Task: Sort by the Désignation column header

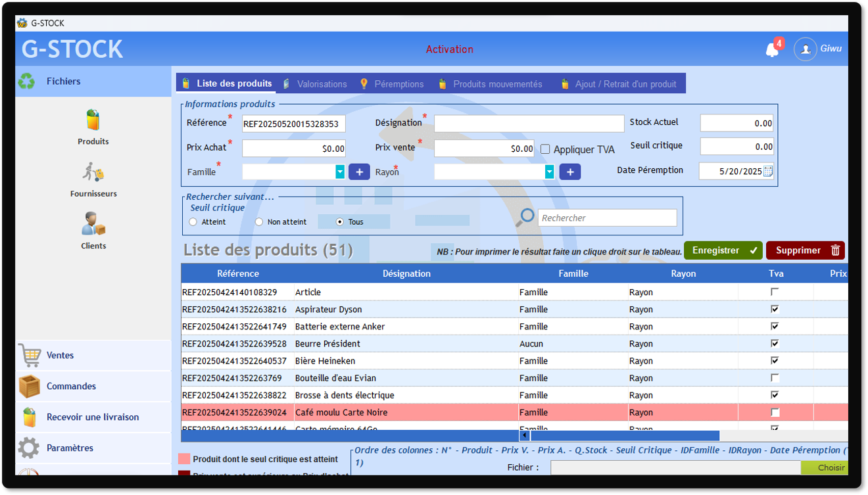Action: (x=406, y=273)
